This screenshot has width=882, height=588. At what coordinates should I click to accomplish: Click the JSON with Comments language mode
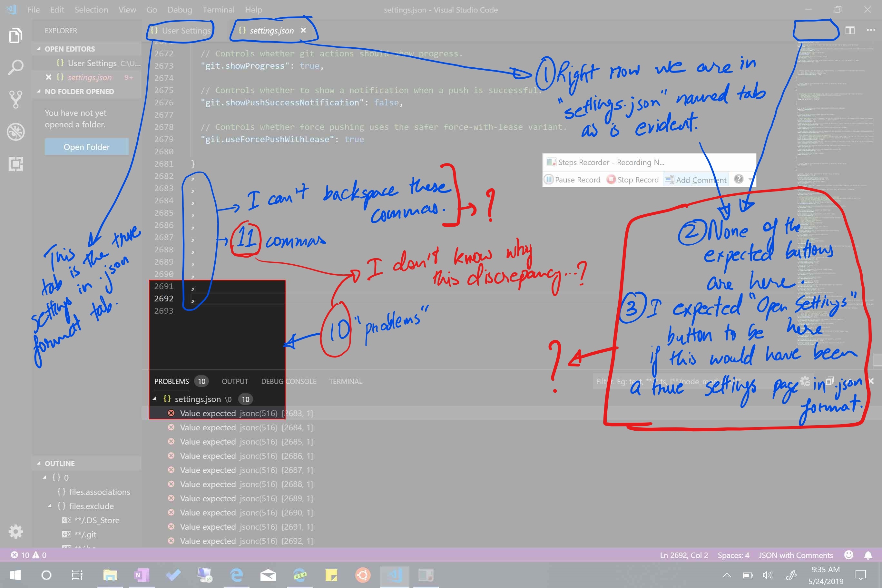pyautogui.click(x=795, y=555)
